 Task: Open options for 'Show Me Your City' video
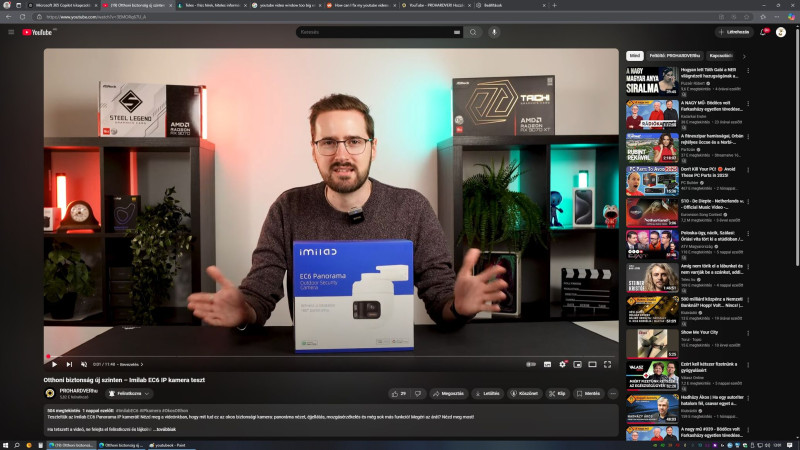748,333
